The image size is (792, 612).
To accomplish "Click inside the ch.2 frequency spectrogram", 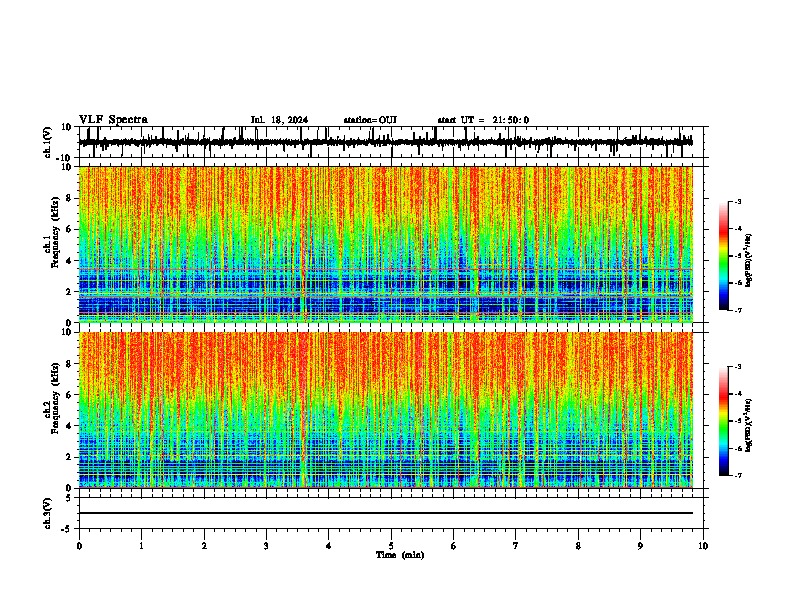I will [386, 410].
